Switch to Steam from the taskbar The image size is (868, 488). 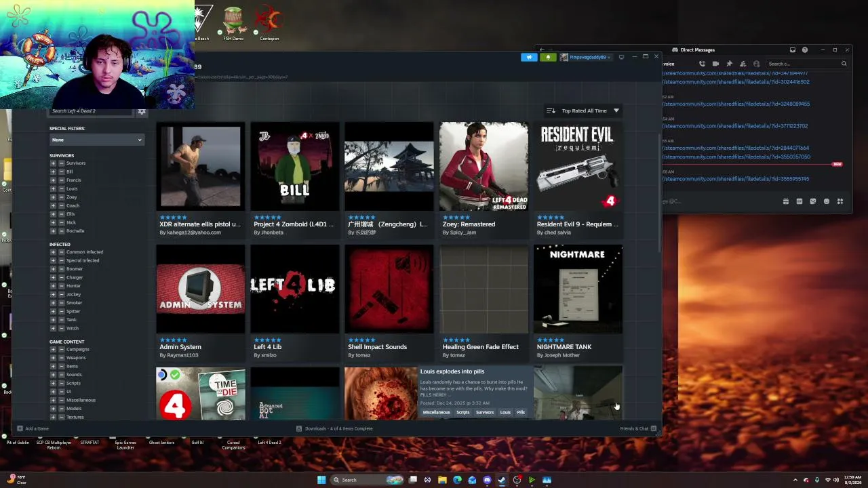click(502, 480)
